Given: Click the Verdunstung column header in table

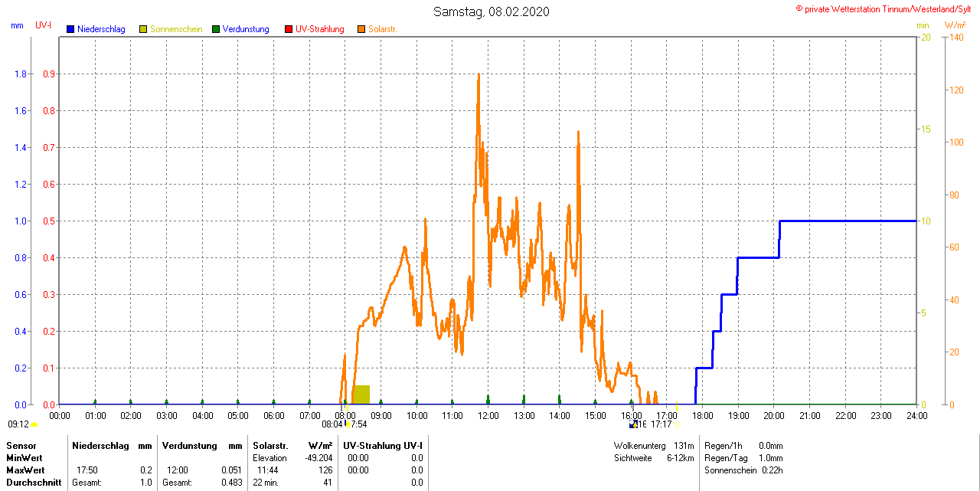Looking at the screenshot, I should click(x=188, y=446).
